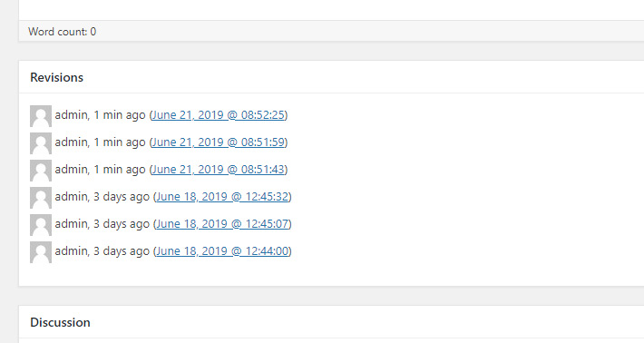
Task: Collapse the Discussion panel header
Action: [x=331, y=322]
